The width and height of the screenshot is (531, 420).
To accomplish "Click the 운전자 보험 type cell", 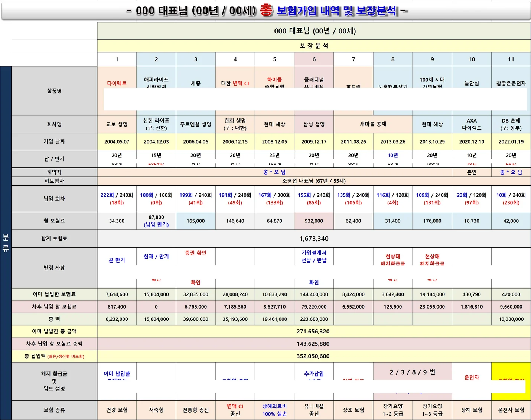I will point(511,410).
